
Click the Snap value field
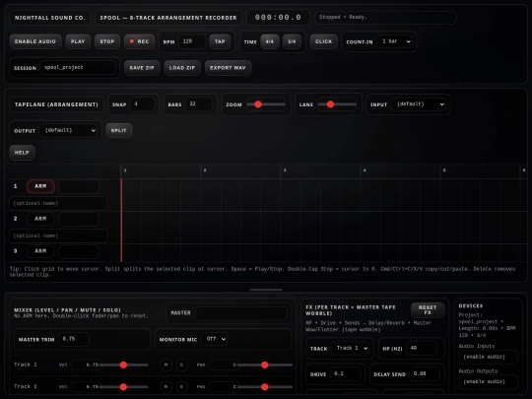pyautogui.click(x=143, y=104)
